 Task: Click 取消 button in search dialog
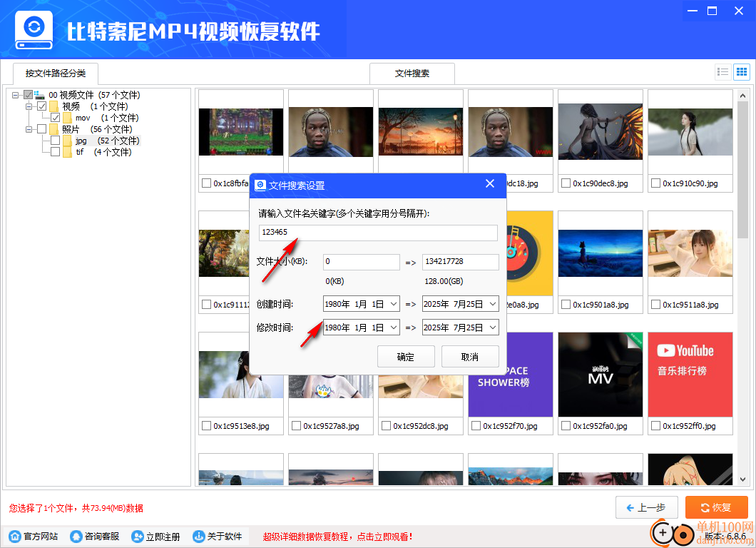[x=469, y=357]
